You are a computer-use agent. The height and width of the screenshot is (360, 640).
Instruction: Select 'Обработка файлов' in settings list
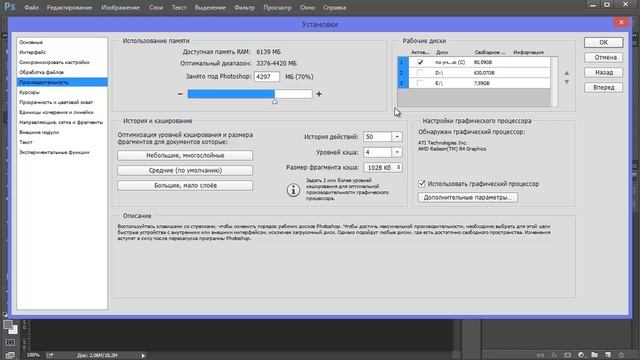point(62,72)
